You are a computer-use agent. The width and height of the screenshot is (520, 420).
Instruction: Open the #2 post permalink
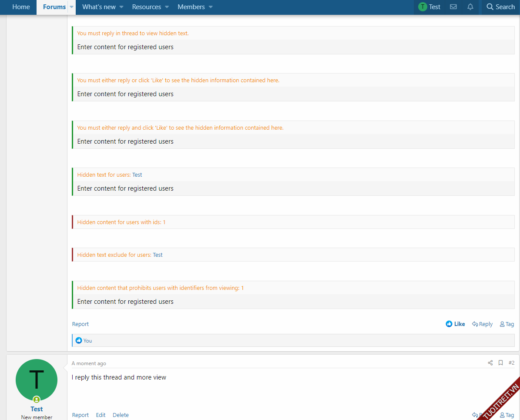(x=511, y=363)
